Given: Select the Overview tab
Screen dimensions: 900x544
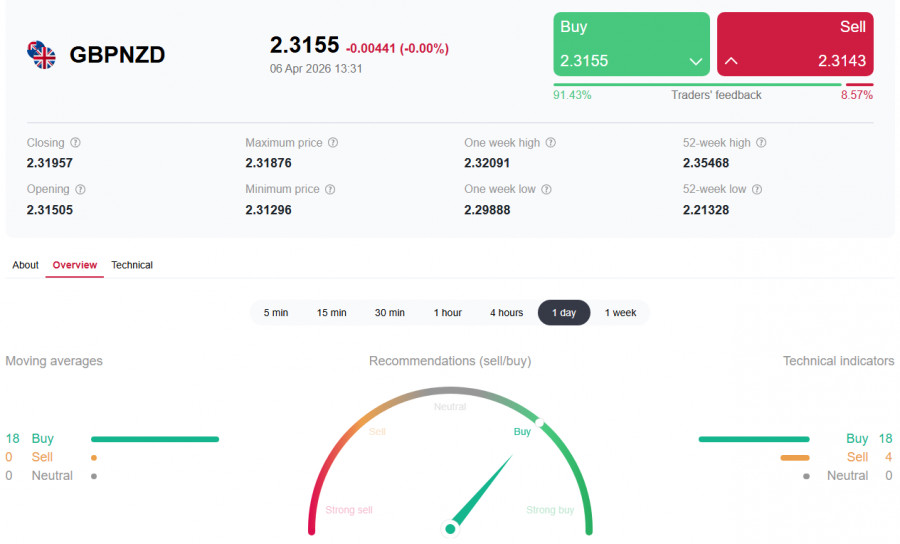Looking at the screenshot, I should click(x=75, y=265).
